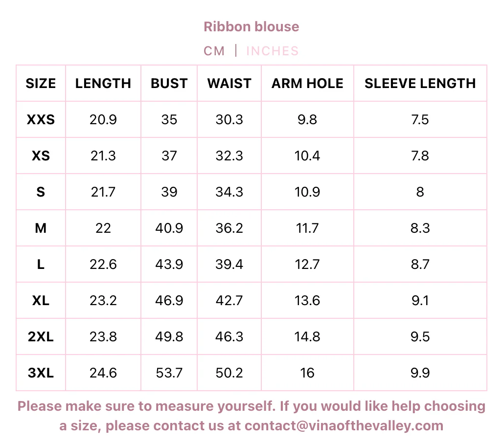Click the WAIST column header
Image resolution: width=504 pixels, height=444 pixels.
click(229, 83)
